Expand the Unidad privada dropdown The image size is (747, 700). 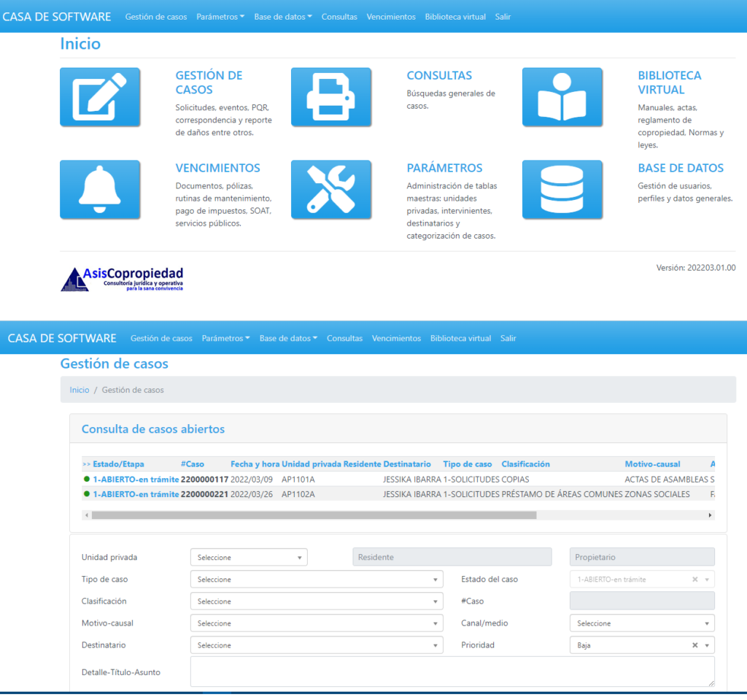[x=248, y=558]
